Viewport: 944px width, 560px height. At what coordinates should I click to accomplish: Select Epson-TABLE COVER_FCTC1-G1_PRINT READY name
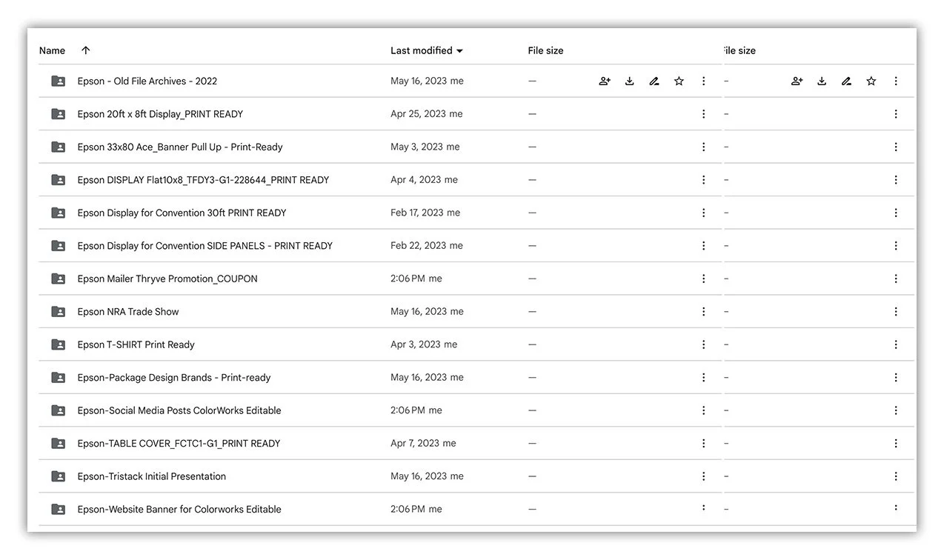tap(179, 444)
